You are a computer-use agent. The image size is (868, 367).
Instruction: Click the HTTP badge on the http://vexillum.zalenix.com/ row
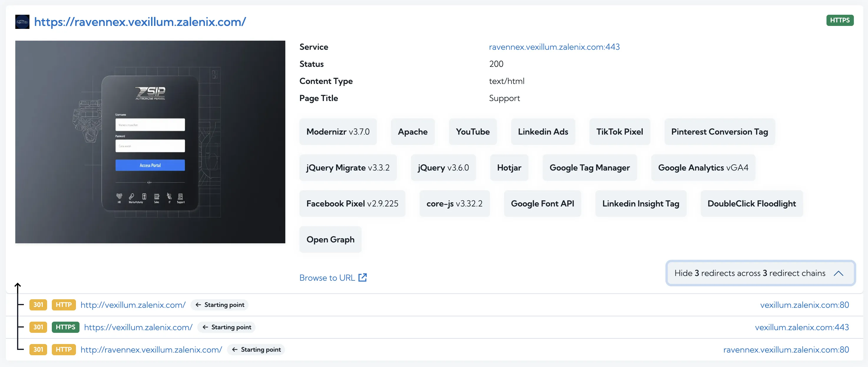64,305
